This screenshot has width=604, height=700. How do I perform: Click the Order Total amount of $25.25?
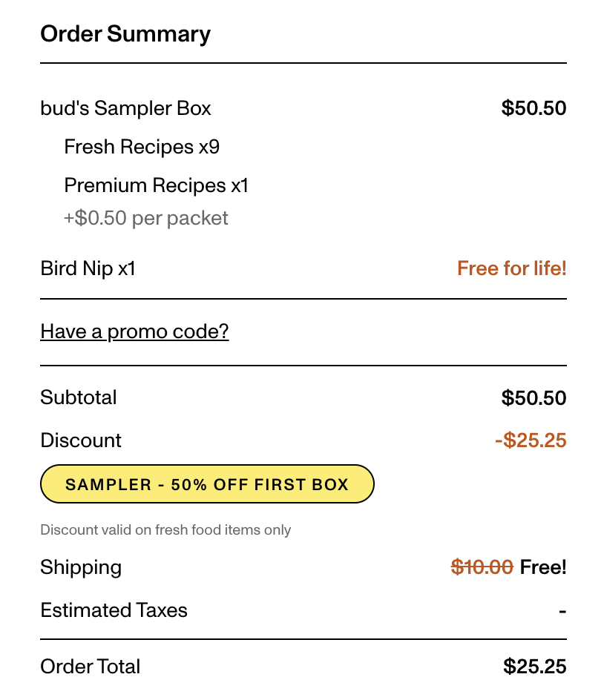[x=534, y=667]
